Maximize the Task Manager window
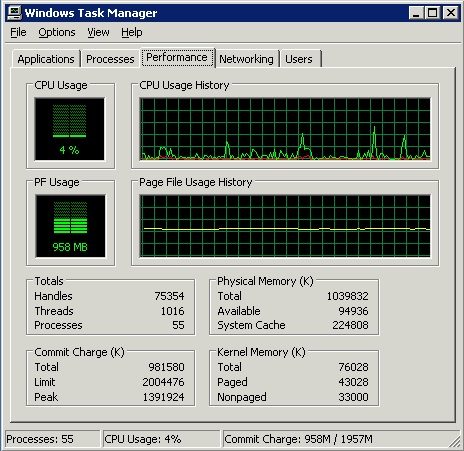The image size is (464, 451). pos(433,13)
